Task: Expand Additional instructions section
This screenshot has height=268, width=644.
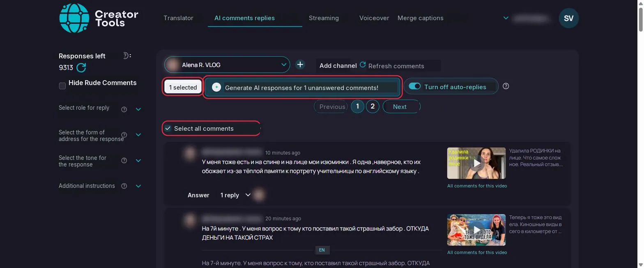Action: (x=138, y=186)
